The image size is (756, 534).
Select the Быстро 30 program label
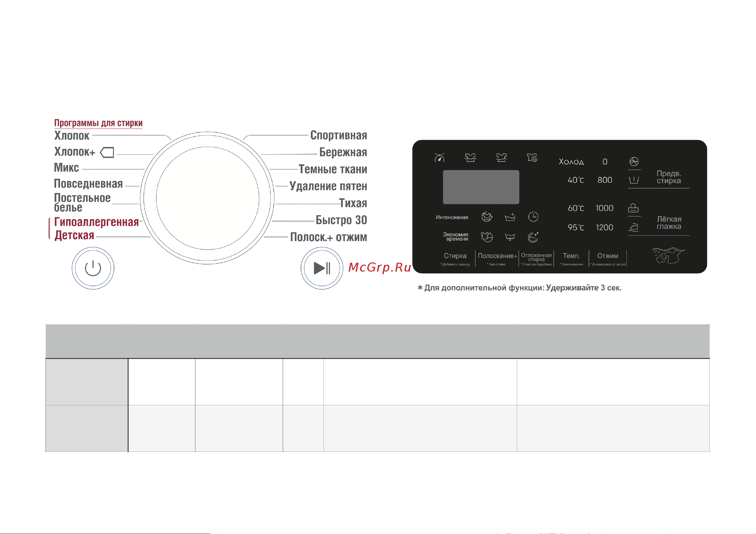341,220
